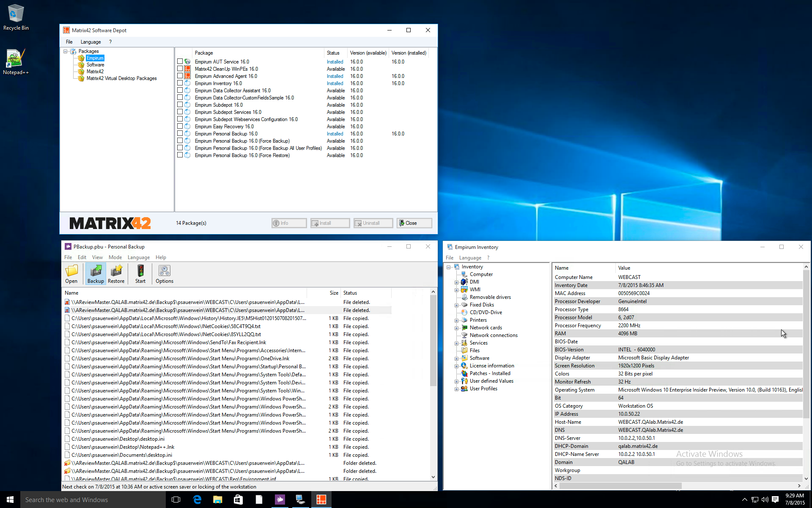Click the Task View taskbar icon
Screen dimensions: 812x508
pyautogui.click(x=176, y=500)
